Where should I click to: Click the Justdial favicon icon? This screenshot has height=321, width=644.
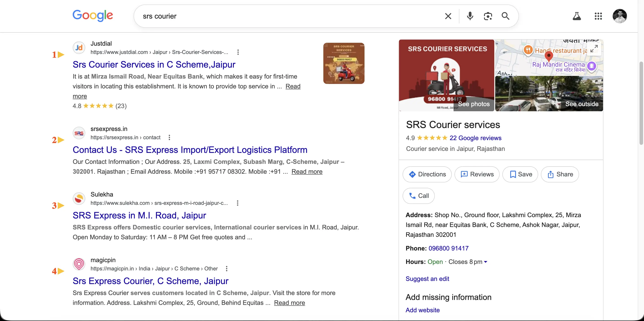coord(79,47)
